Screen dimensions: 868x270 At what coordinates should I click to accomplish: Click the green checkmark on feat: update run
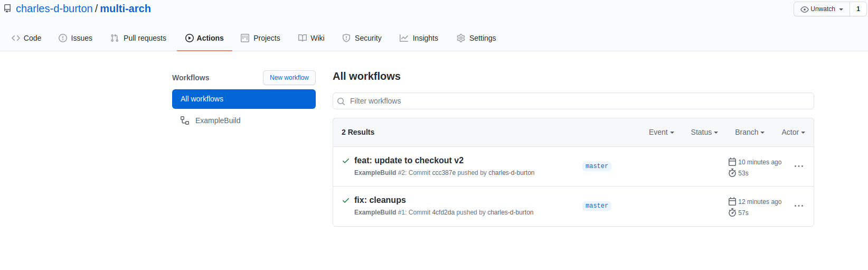pyautogui.click(x=346, y=161)
